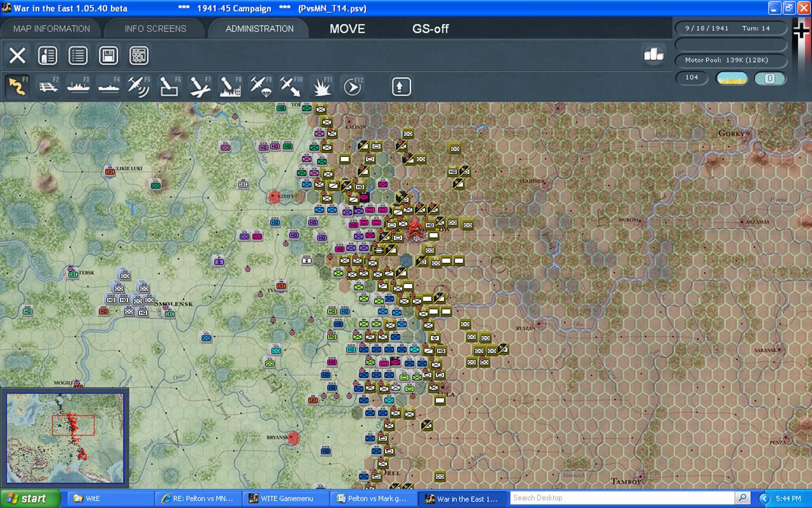The width and height of the screenshot is (812, 508).
Task: Click the minimap overview thumbnail
Action: pyautogui.click(x=65, y=439)
